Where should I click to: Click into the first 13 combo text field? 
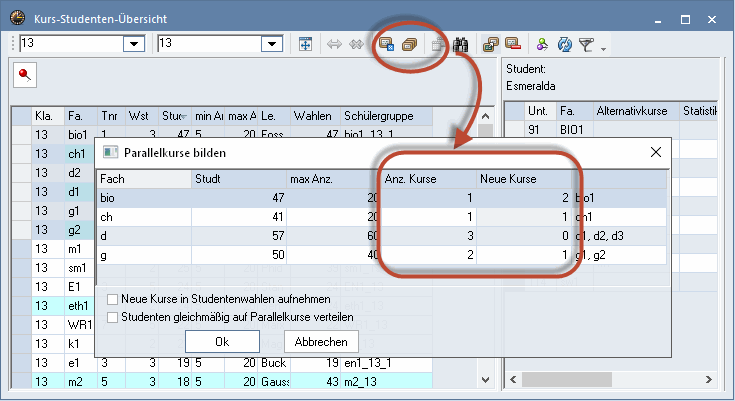[71, 44]
